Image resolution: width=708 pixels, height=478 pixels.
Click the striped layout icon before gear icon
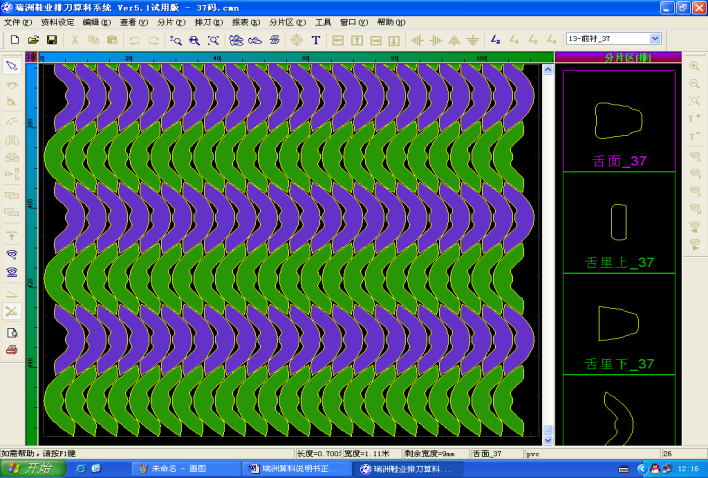pyautogui.click(x=275, y=40)
